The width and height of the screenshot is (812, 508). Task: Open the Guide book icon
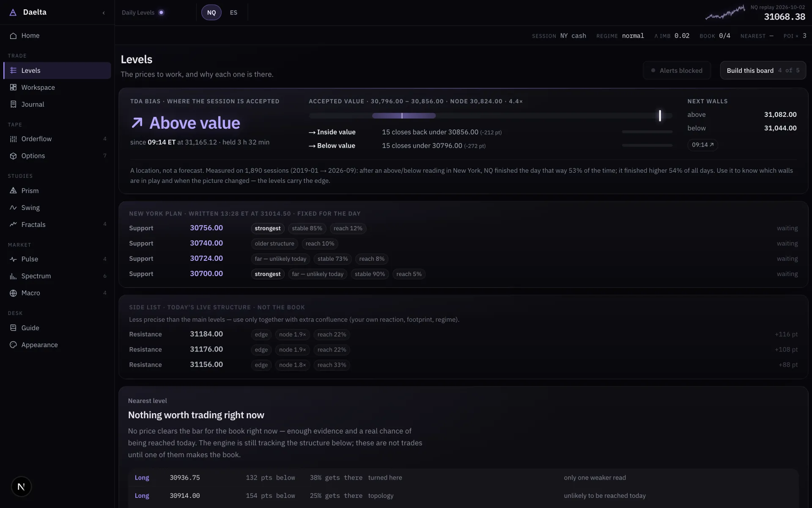[13, 328]
